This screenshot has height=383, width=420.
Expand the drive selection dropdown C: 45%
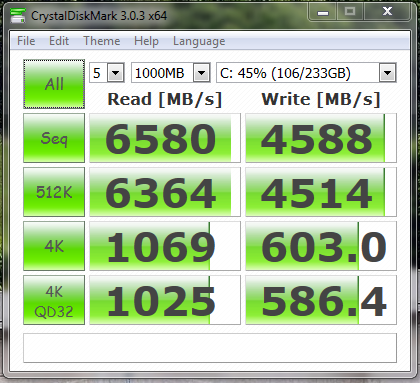[x=387, y=73]
